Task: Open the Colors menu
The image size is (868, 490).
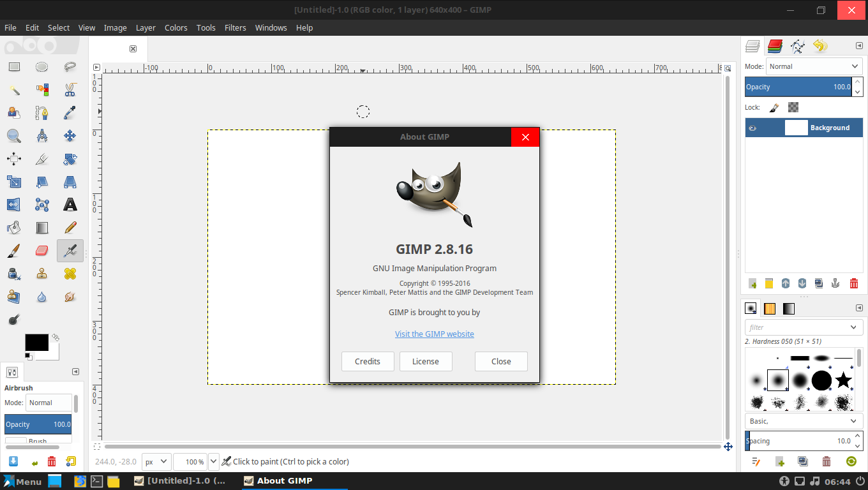Action: [x=176, y=27]
